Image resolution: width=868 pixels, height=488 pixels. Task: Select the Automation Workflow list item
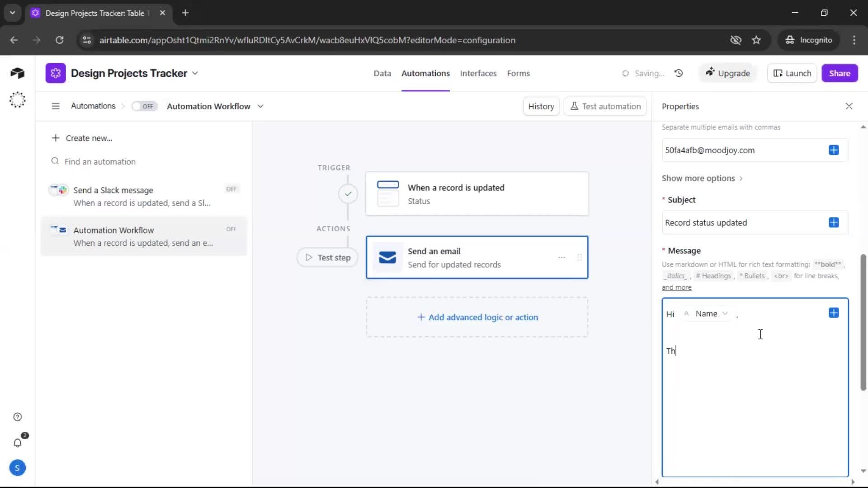144,236
